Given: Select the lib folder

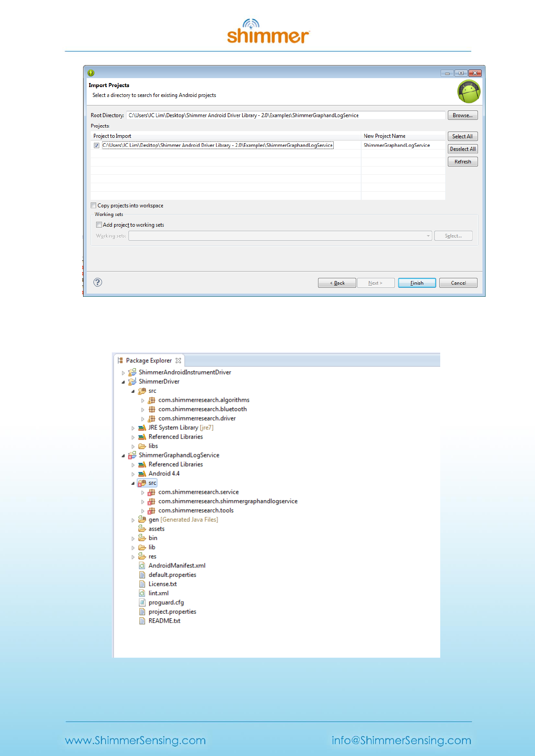Looking at the screenshot, I should click(x=152, y=547).
